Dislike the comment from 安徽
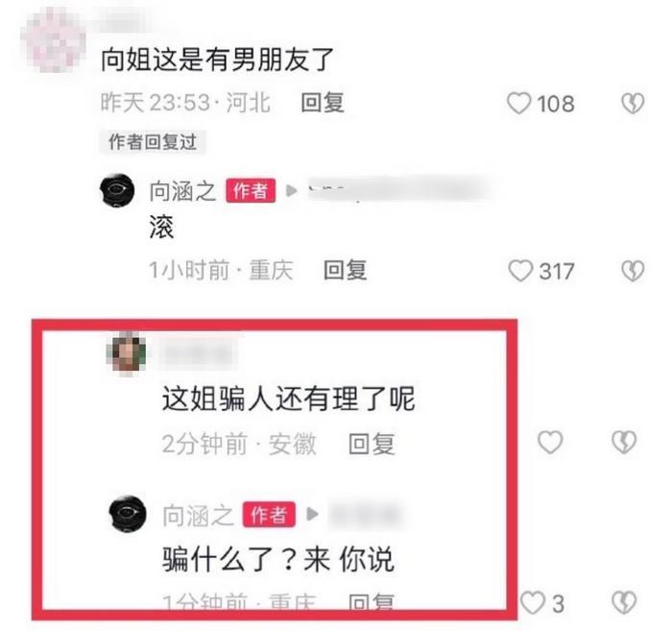This screenshot has width=672, height=631. [624, 442]
